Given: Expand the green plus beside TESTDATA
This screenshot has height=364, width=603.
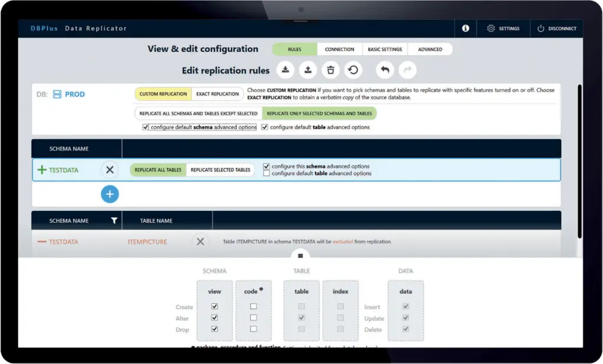Looking at the screenshot, I should pos(42,170).
